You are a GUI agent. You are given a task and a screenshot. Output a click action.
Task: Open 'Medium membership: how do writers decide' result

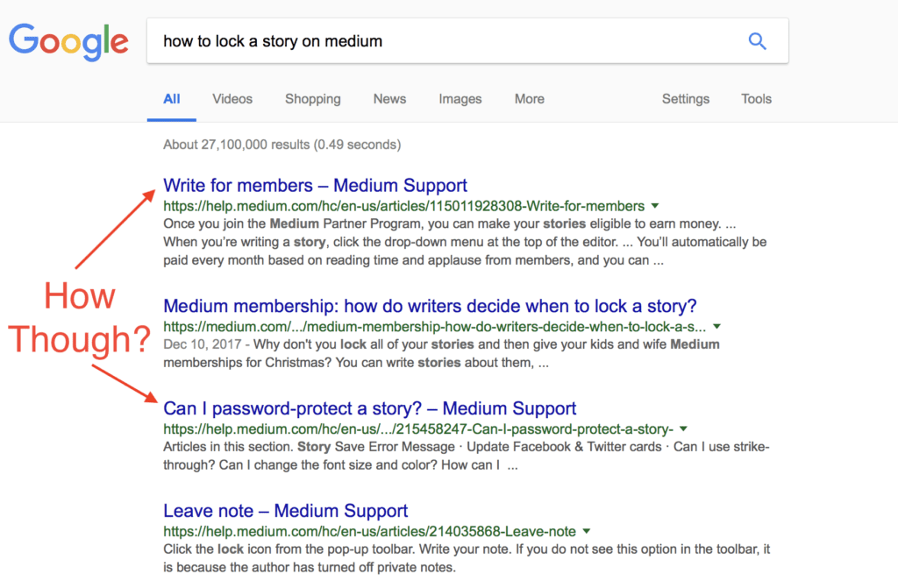(x=430, y=307)
